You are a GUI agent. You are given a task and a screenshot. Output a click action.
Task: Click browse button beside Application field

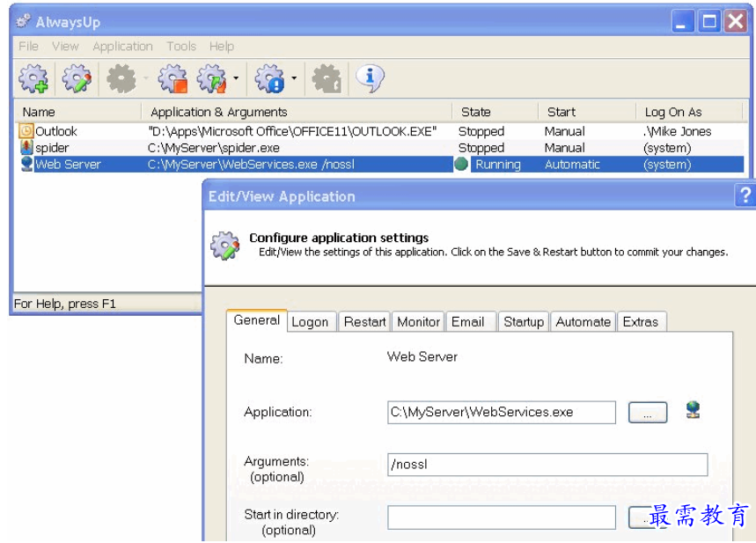coord(648,413)
